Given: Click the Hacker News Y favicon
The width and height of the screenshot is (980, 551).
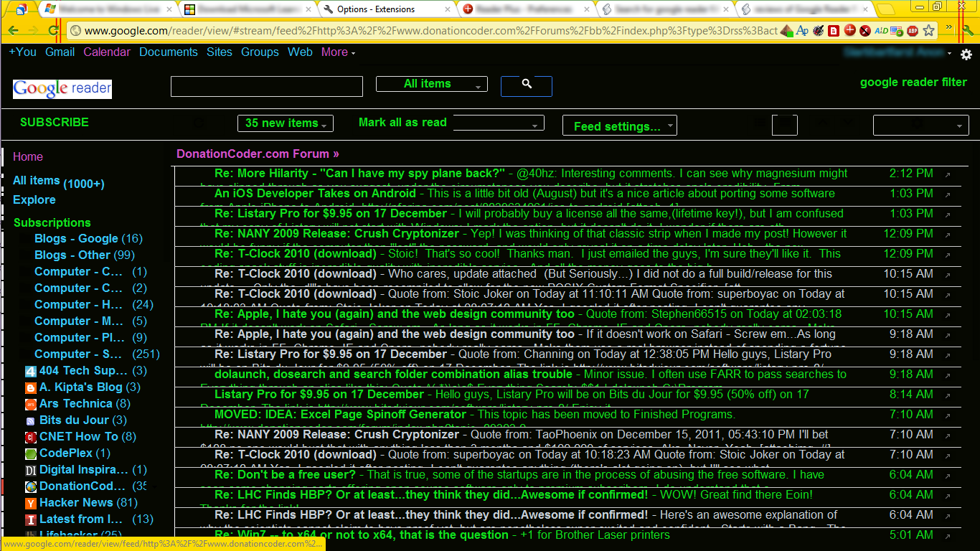Looking at the screenshot, I should tap(30, 504).
